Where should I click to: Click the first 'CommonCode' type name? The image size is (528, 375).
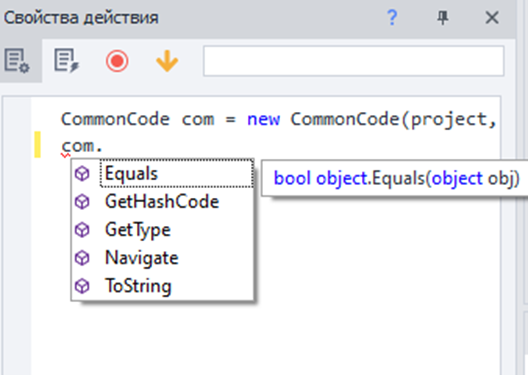click(x=115, y=119)
